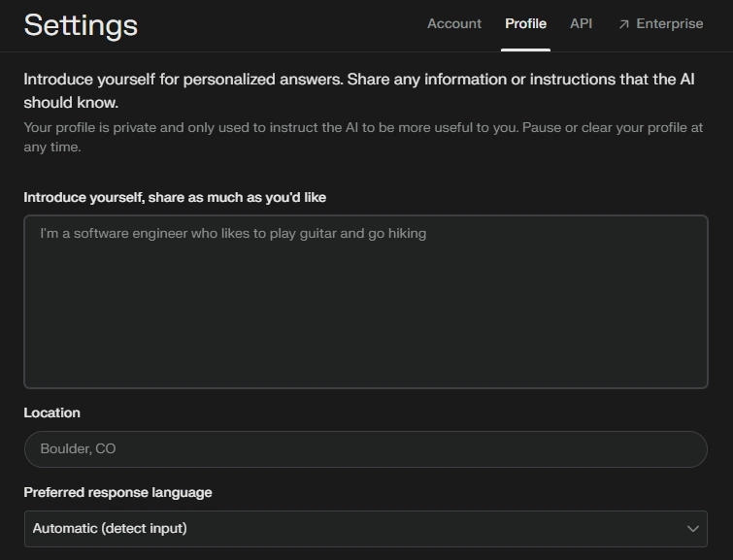This screenshot has width=733, height=560.
Task: Click the 'Introduce yourself, share as much' label
Action: pos(175,198)
